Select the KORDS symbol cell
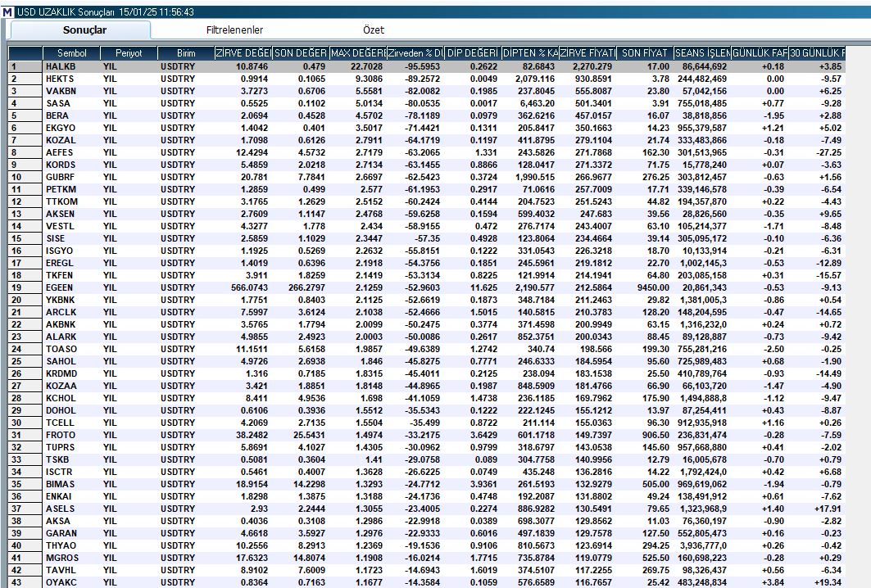 [x=71, y=165]
